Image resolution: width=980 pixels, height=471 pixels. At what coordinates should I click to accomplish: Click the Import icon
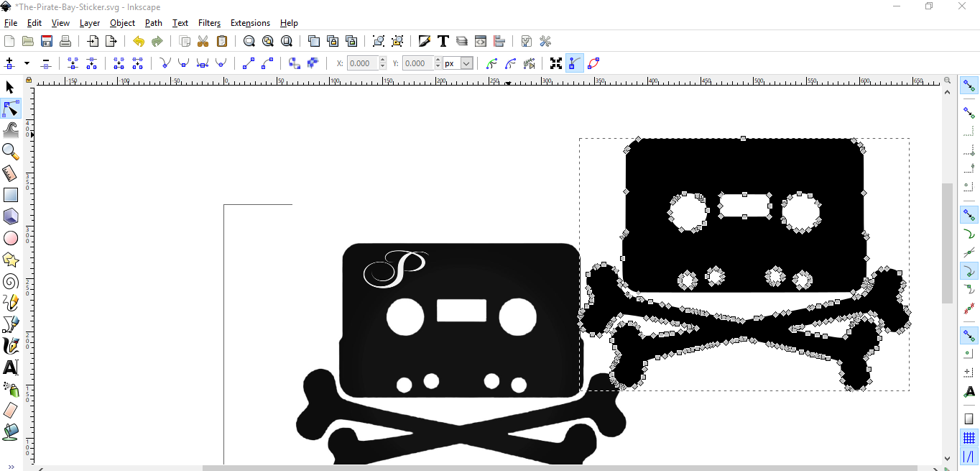tap(93, 41)
